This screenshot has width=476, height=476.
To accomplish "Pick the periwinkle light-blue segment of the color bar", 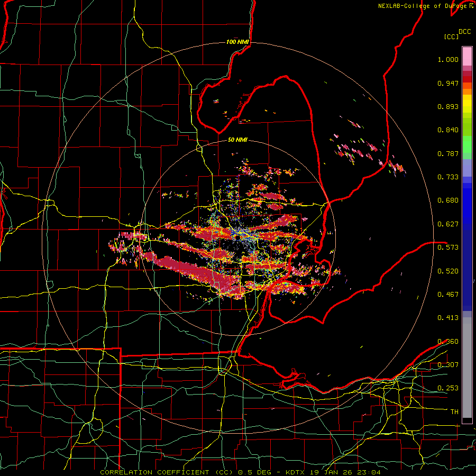I will pos(467,169).
